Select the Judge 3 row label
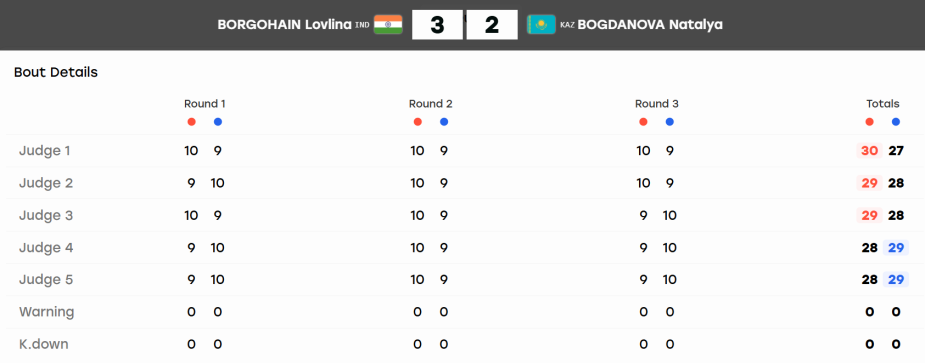 coord(46,215)
